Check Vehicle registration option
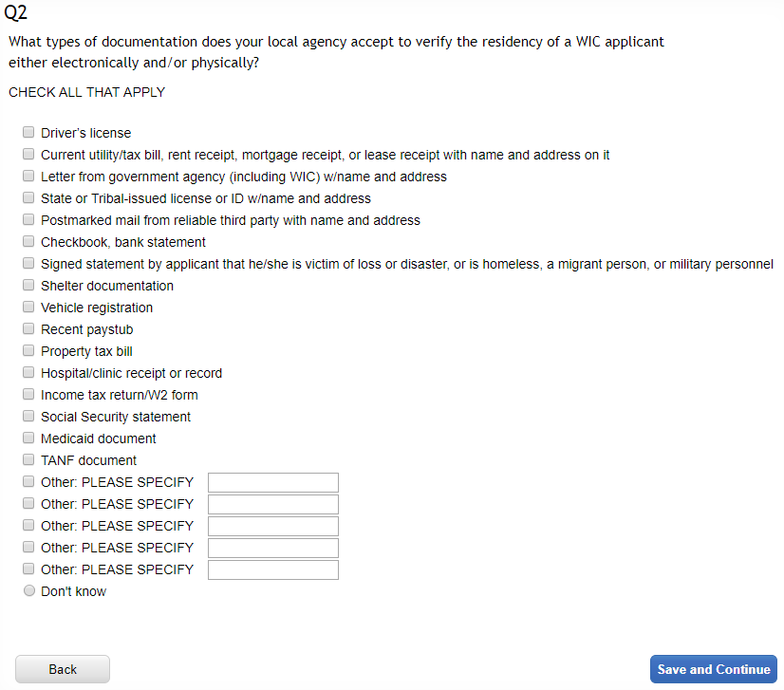The height and width of the screenshot is (690, 784). [28, 308]
